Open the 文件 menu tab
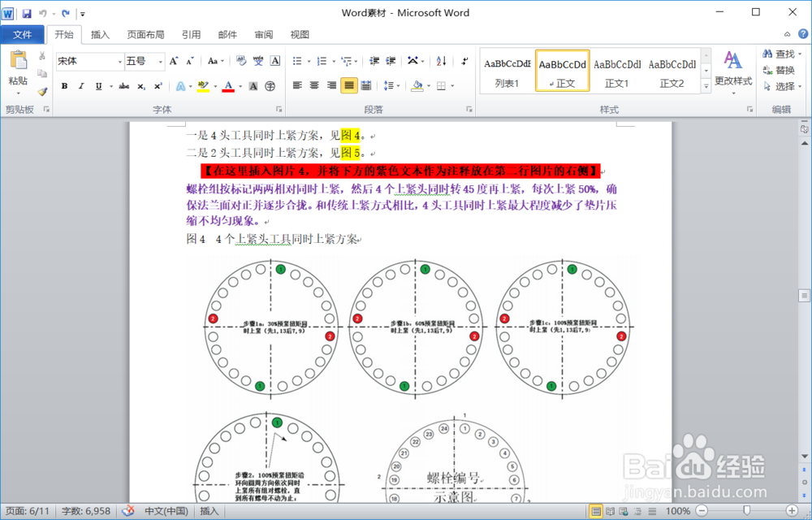The image size is (812, 520). click(22, 35)
